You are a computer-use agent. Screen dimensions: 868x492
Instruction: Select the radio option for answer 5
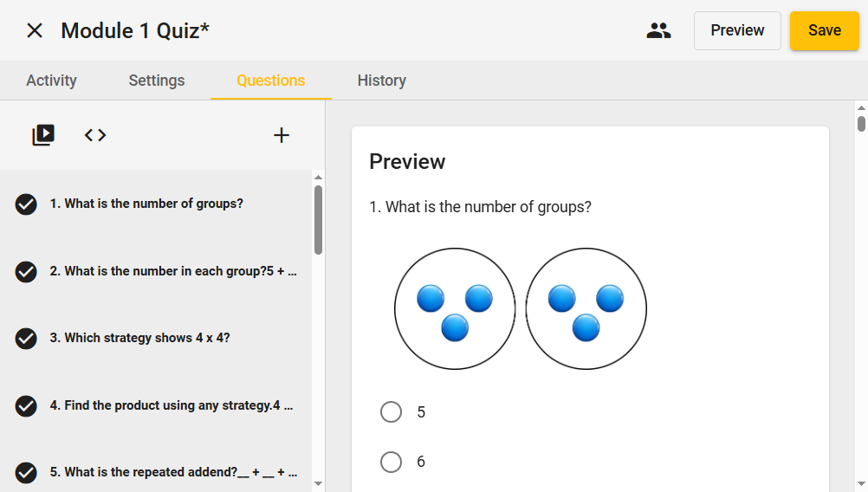pyautogui.click(x=391, y=412)
